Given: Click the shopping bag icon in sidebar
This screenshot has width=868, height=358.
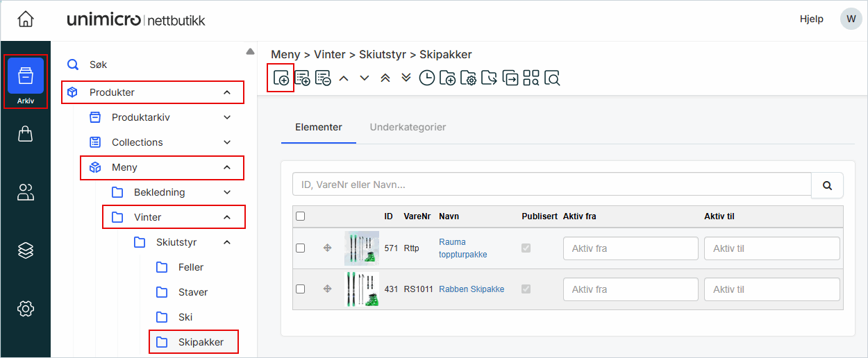Looking at the screenshot, I should [x=26, y=134].
